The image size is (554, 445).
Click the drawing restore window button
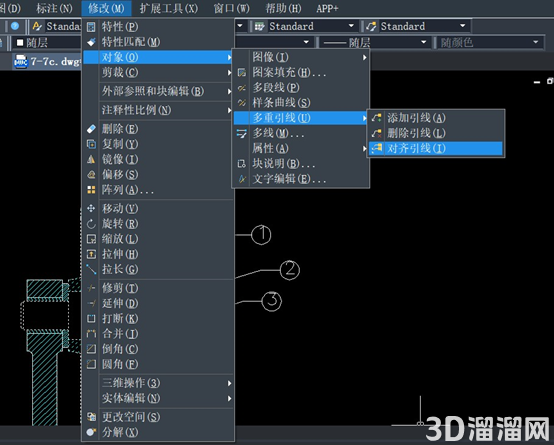(x=549, y=81)
